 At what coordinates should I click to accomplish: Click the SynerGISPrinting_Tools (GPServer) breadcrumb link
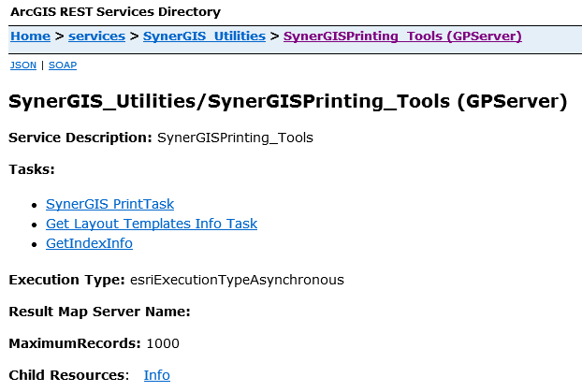coord(402,36)
